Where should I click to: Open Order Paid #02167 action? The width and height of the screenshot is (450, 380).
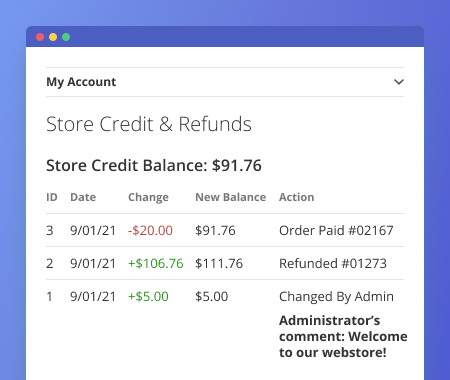336,230
